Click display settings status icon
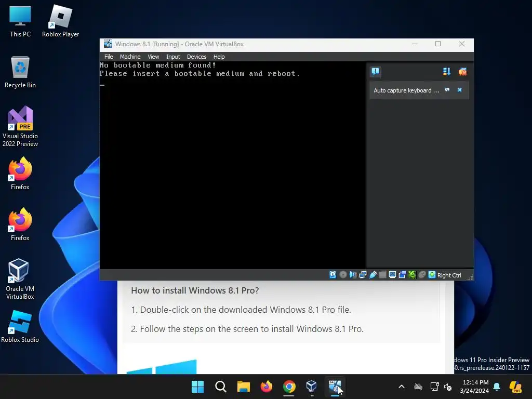This screenshot has height=399, width=532. [x=393, y=275]
